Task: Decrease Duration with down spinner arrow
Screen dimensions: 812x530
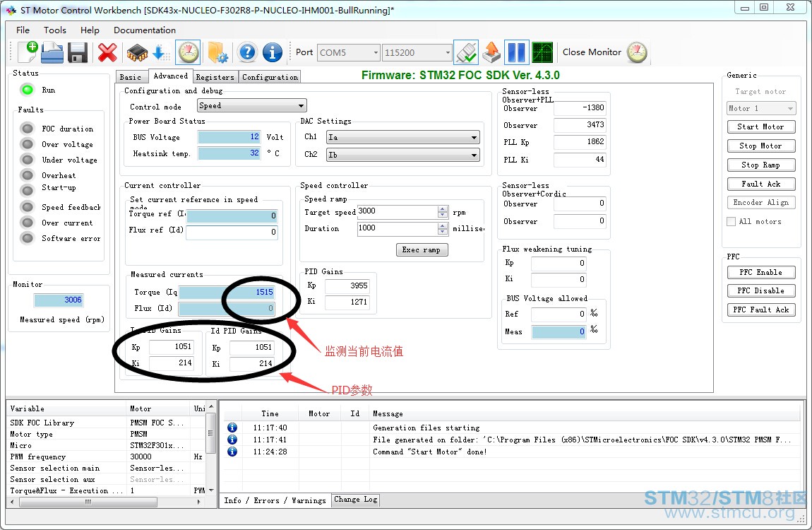Action: 442,232
